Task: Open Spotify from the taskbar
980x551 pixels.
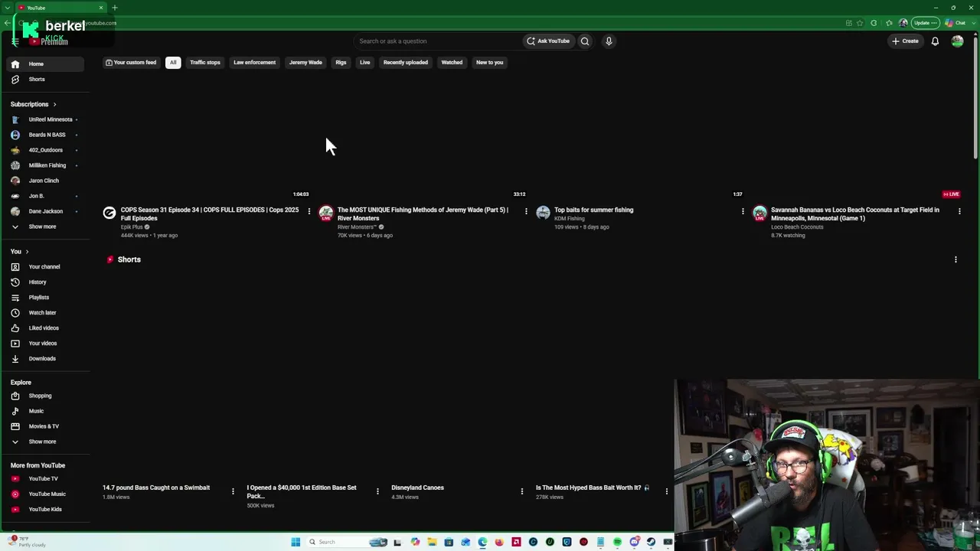Action: [x=617, y=543]
